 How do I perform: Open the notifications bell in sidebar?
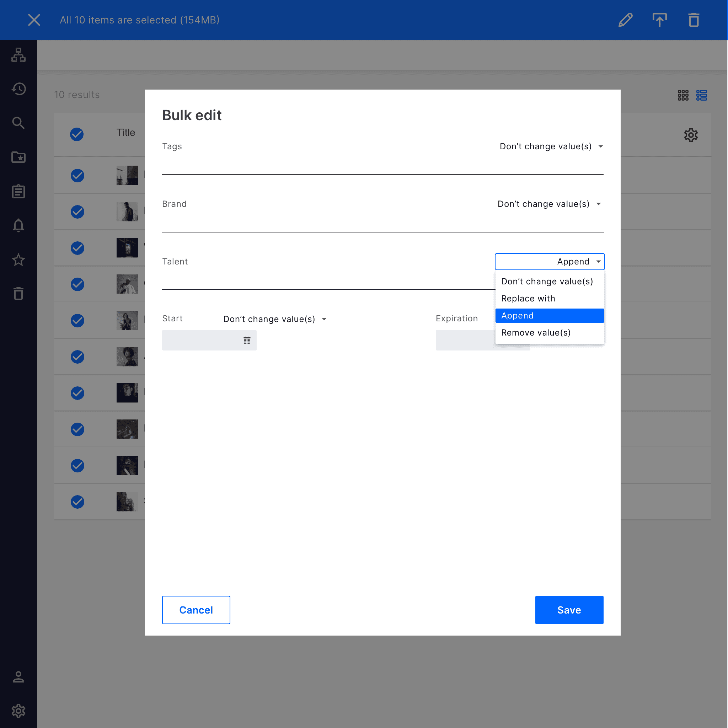(18, 225)
